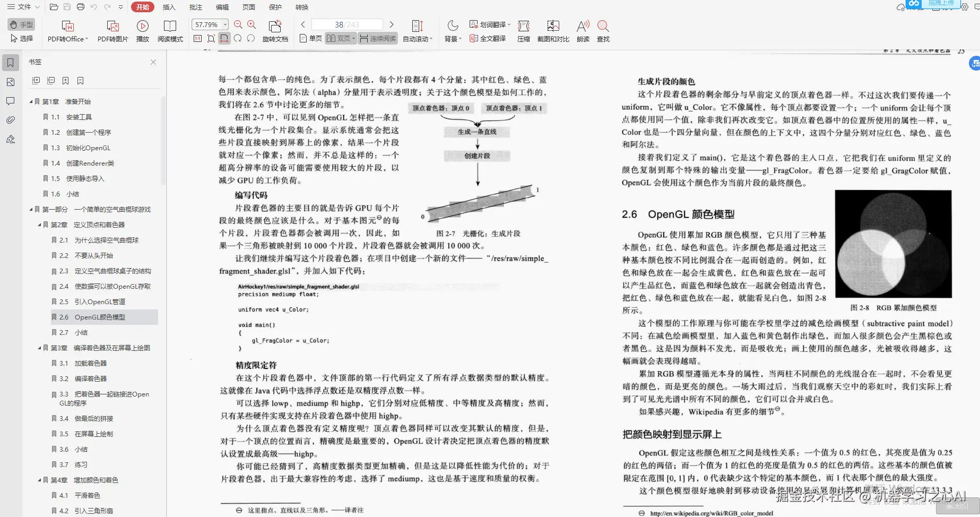Toggle single page (单页) view

click(311, 38)
